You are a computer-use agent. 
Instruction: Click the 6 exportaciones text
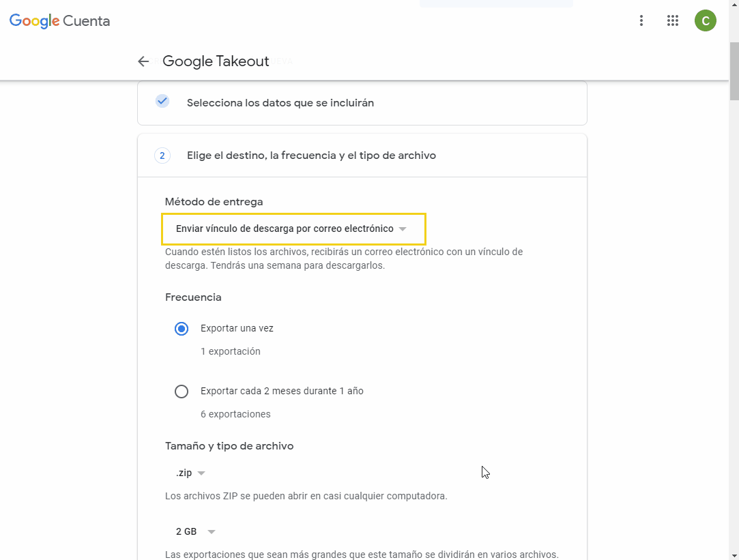[235, 414]
